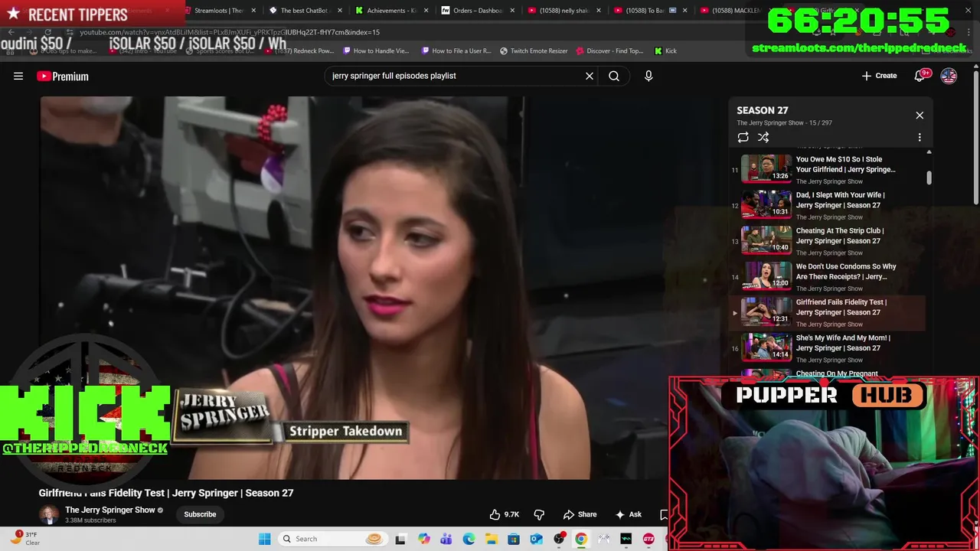Subscribe to The Jerry Springer Show
Screen dimensions: 980x551
point(200,514)
